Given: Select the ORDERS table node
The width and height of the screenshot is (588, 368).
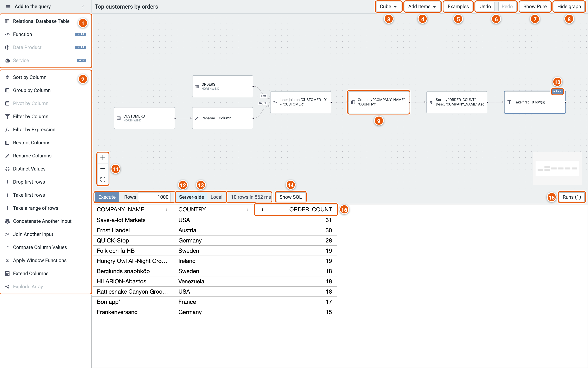Looking at the screenshot, I should coord(222,86).
